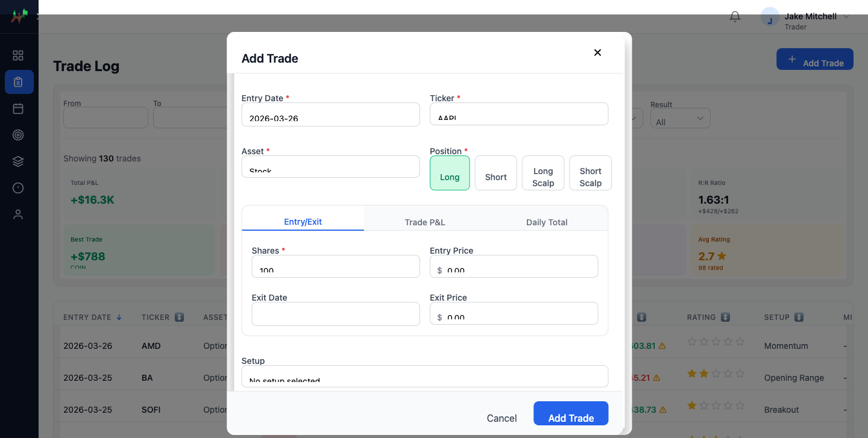Click the Exit Date input field
This screenshot has width=868, height=438.
tap(335, 313)
